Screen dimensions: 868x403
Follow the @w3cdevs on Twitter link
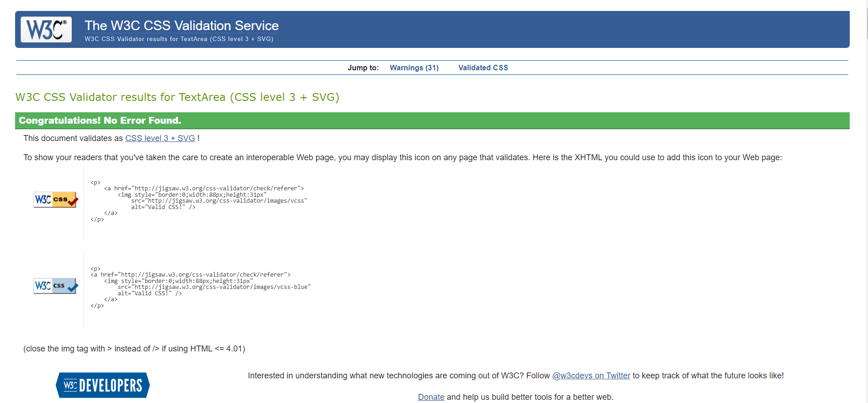(591, 376)
